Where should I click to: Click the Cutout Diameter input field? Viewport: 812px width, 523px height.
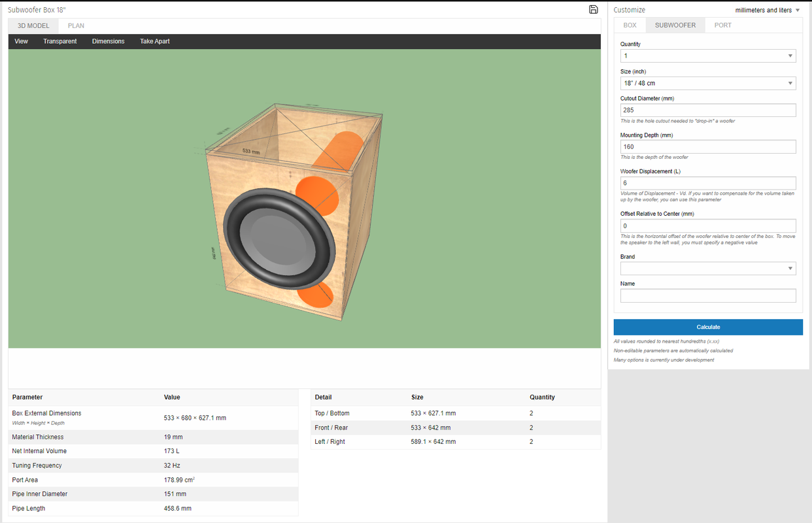point(708,110)
